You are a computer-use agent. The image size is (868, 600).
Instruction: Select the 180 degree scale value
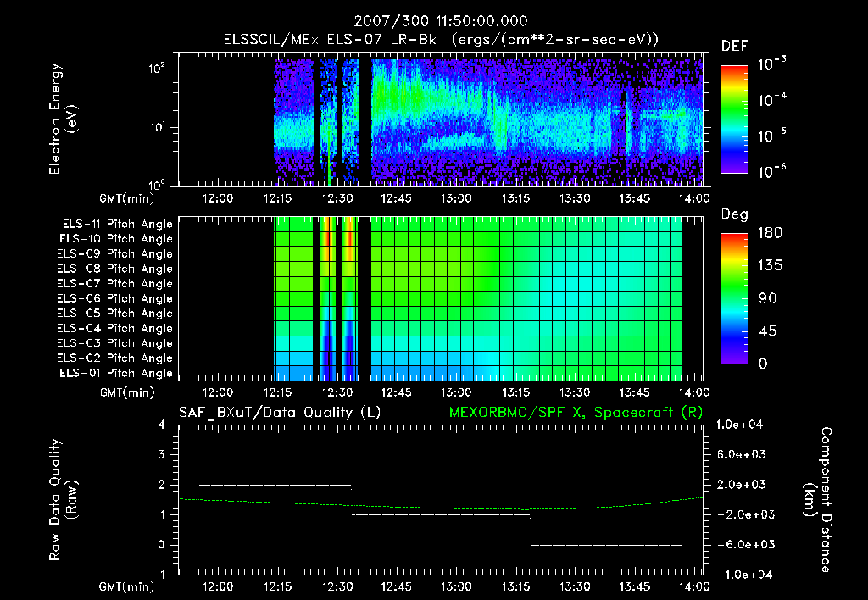tap(770, 233)
